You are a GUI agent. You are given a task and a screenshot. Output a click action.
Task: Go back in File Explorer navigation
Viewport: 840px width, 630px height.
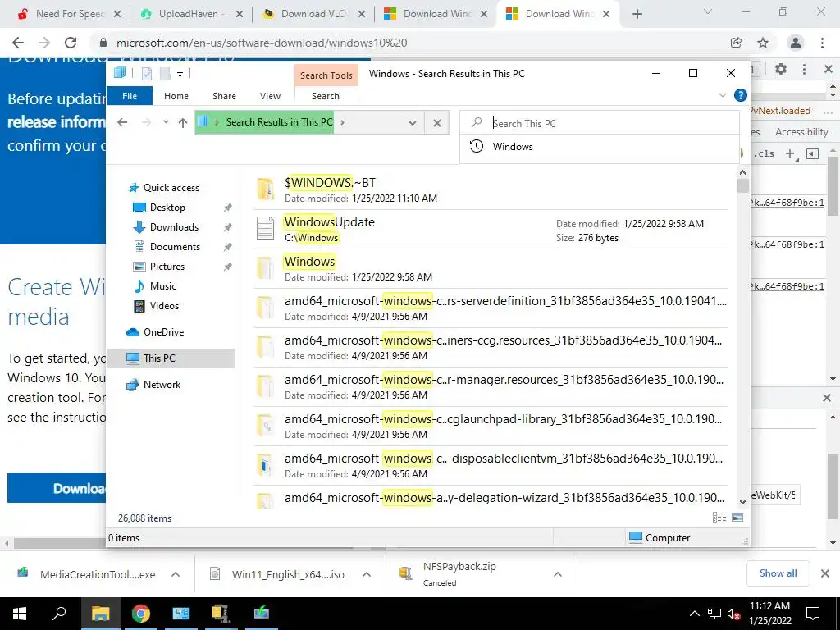[122, 123]
